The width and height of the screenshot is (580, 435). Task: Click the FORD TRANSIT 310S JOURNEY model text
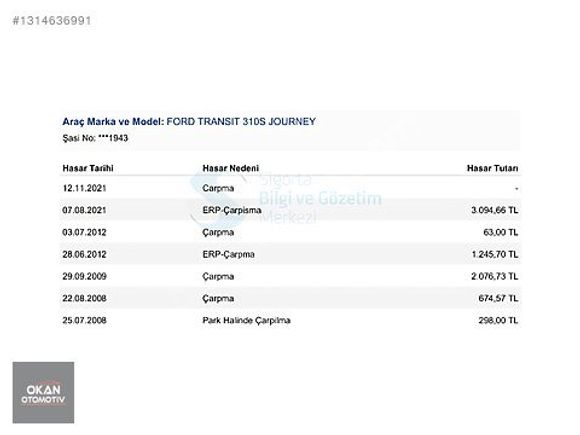[241, 122]
